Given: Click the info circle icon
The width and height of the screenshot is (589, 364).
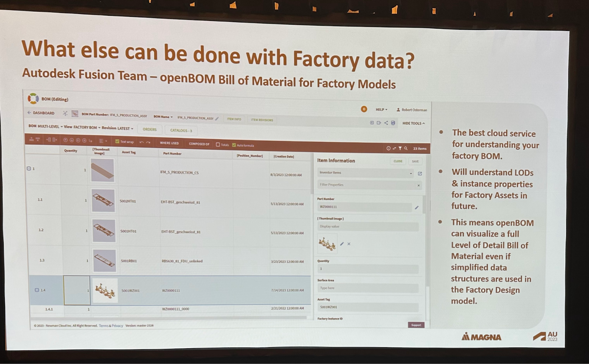Looking at the screenshot, I should [x=388, y=148].
